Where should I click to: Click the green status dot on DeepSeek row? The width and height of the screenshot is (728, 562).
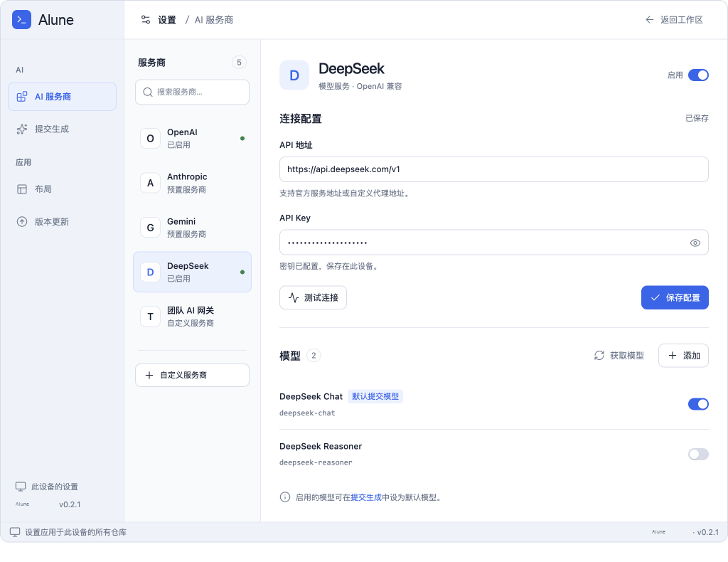click(242, 272)
